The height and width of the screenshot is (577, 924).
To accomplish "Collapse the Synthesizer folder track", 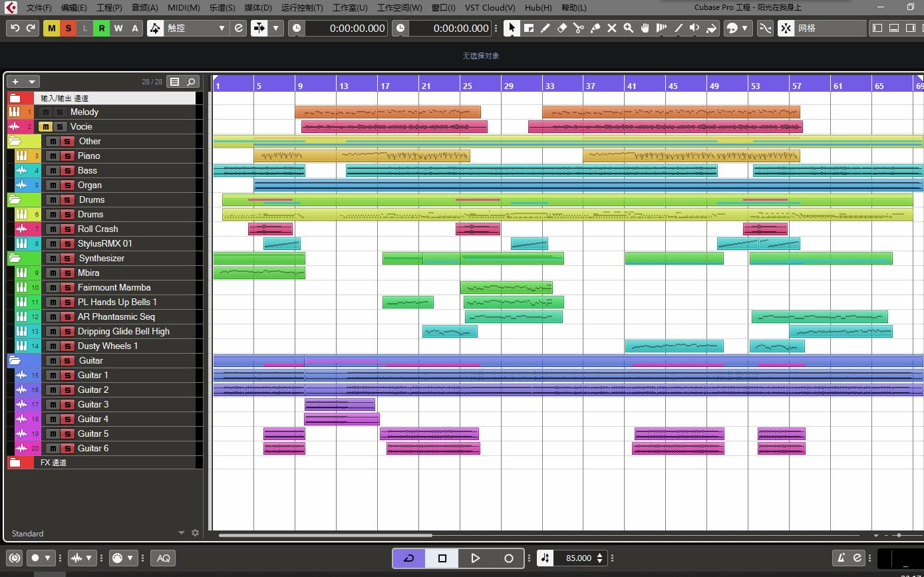I will click(x=15, y=258).
